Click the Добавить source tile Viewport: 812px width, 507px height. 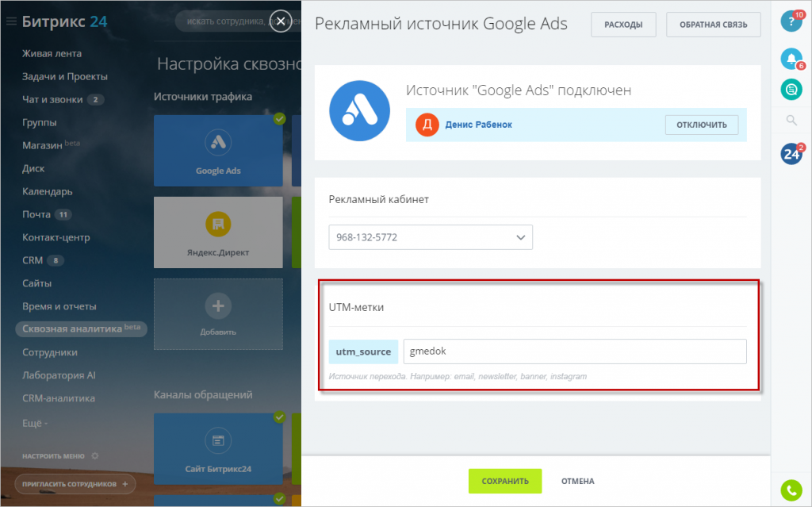point(218,313)
